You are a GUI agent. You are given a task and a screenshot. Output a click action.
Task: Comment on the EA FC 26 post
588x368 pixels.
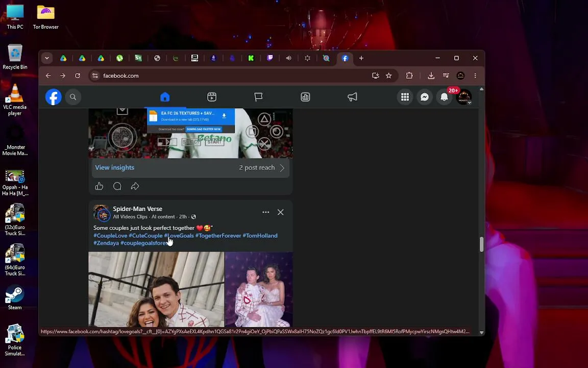(117, 186)
